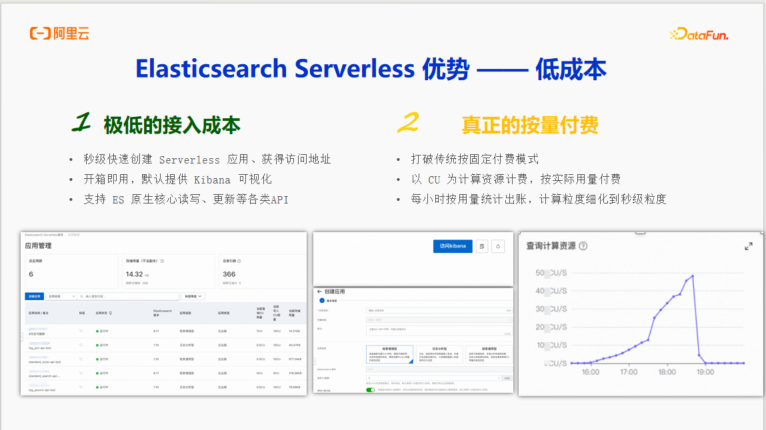Click the blue 访问kibana button

[x=452, y=246]
